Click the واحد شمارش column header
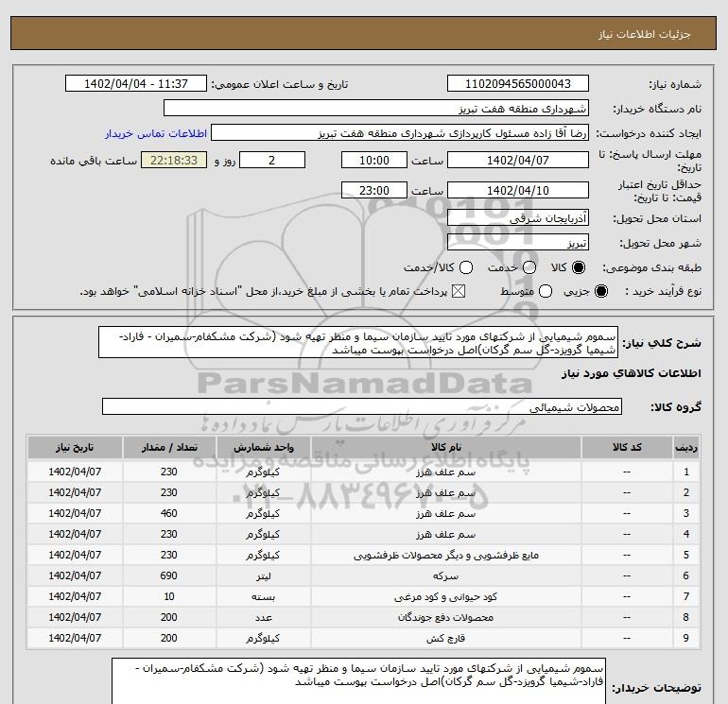This screenshot has width=728, height=704. click(x=263, y=447)
